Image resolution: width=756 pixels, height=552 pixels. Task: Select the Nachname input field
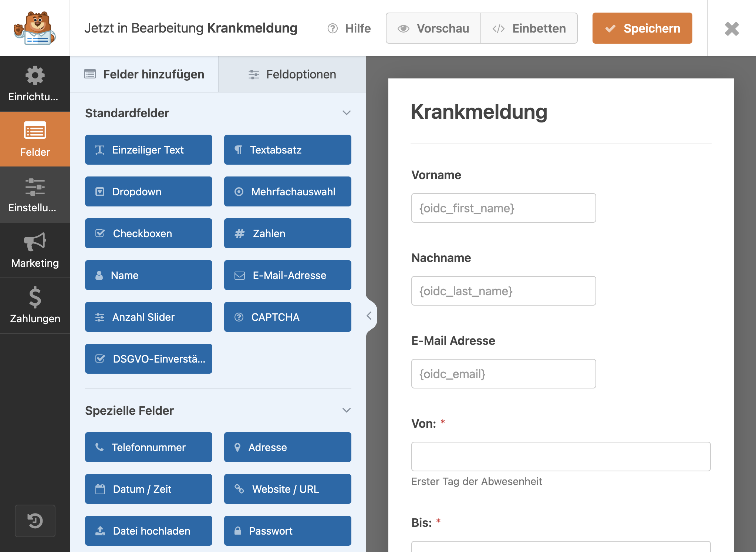click(x=503, y=291)
